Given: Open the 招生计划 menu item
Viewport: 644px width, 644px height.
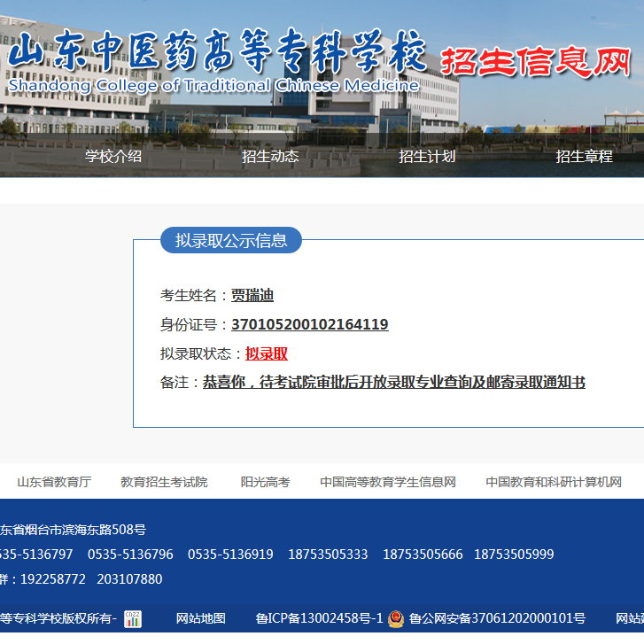Looking at the screenshot, I should tap(427, 156).
